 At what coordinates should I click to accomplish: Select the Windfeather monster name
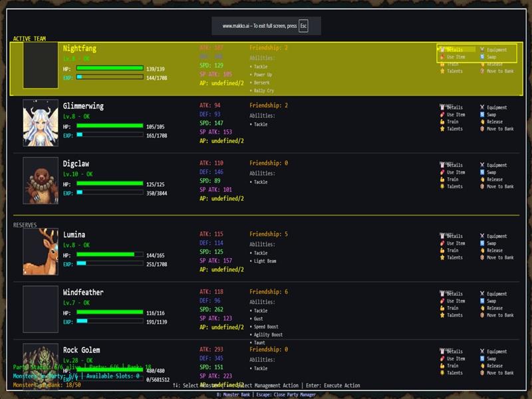pos(83,293)
